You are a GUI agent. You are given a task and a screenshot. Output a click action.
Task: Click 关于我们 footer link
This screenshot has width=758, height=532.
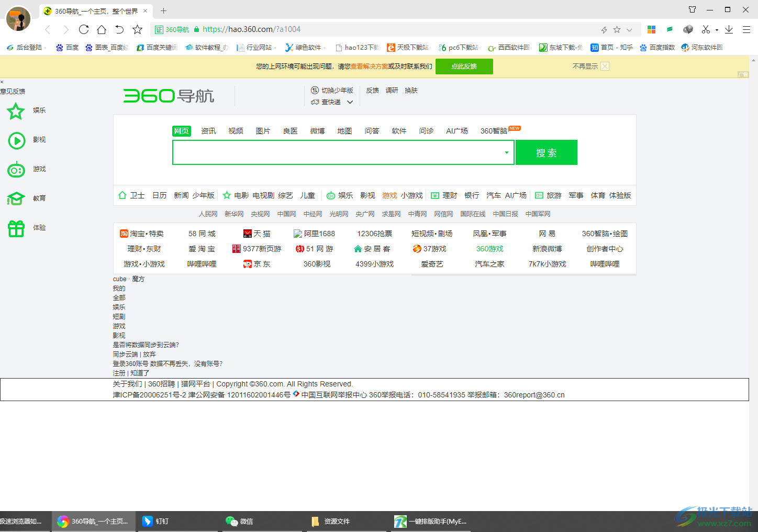click(x=127, y=384)
